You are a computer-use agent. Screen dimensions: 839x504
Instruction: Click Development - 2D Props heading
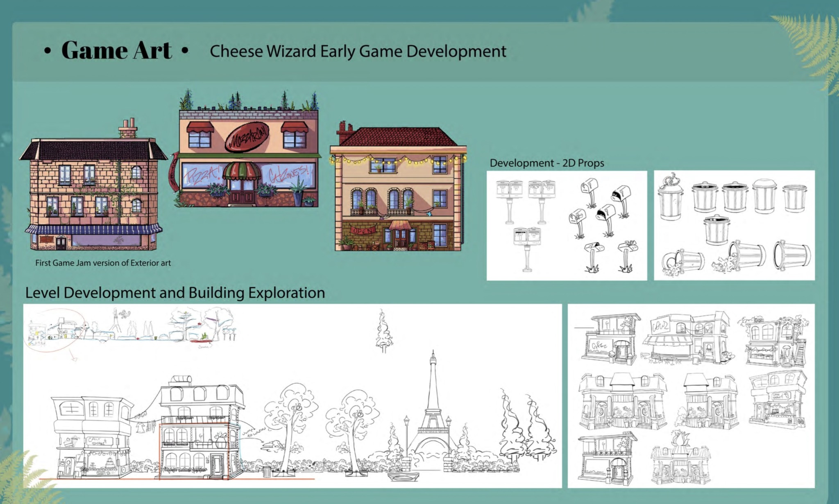pyautogui.click(x=546, y=163)
